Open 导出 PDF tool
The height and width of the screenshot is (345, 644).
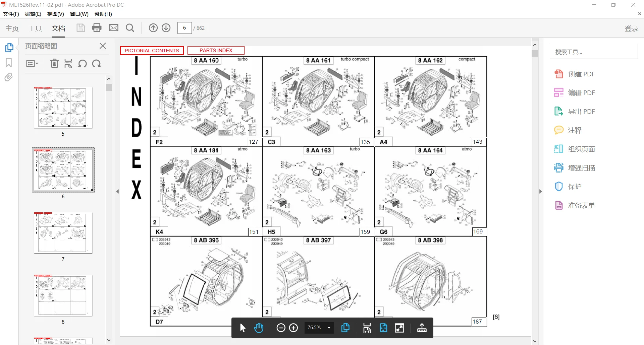tap(575, 112)
